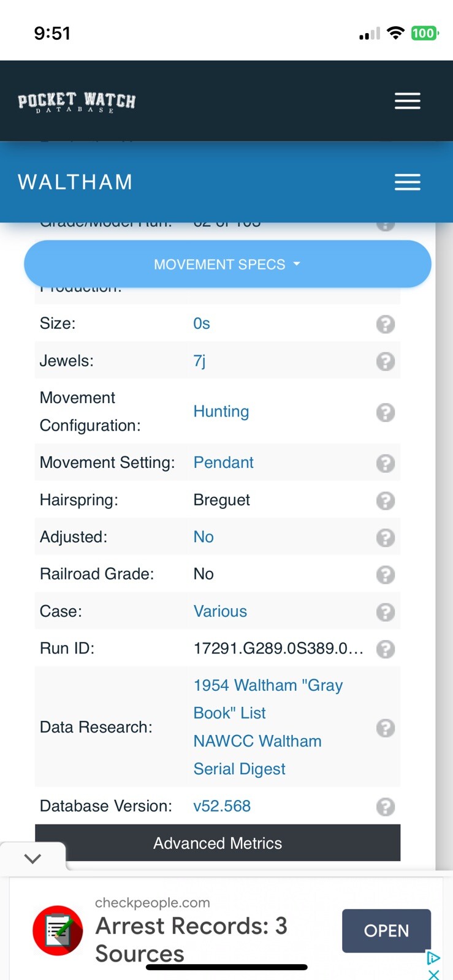
Task: Expand the Movement Specs dropdown
Action: click(227, 264)
